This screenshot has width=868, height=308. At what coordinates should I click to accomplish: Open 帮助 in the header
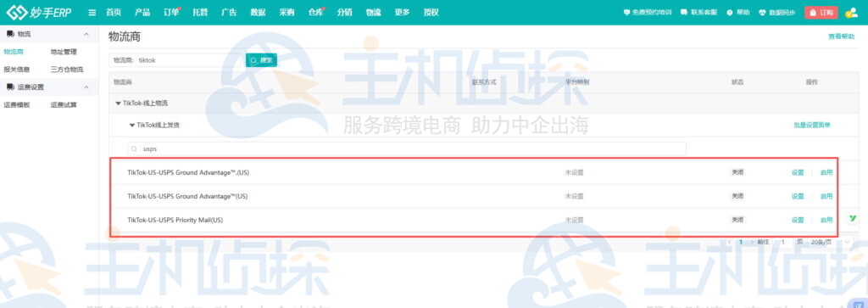click(738, 12)
